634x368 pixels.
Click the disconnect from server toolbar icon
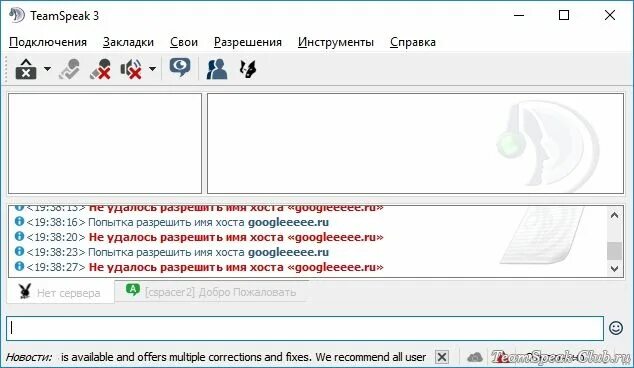pos(26,69)
